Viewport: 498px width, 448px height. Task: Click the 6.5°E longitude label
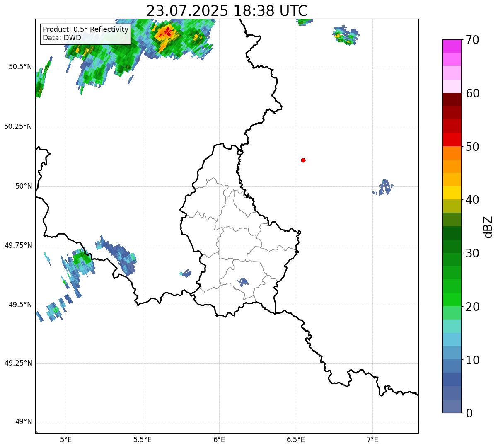pyautogui.click(x=296, y=440)
